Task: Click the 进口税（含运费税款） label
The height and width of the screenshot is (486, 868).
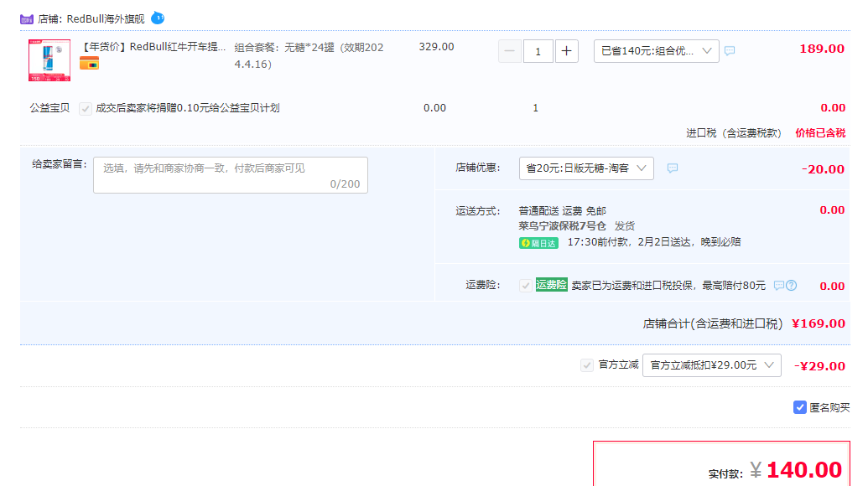Action: pos(734,132)
